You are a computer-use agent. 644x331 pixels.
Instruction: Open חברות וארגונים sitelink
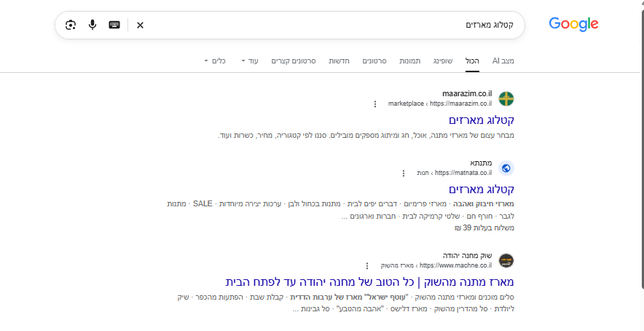tap(374, 216)
